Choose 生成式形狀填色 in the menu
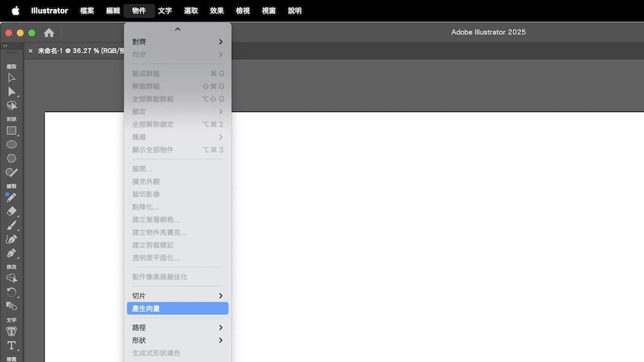 pos(178,353)
